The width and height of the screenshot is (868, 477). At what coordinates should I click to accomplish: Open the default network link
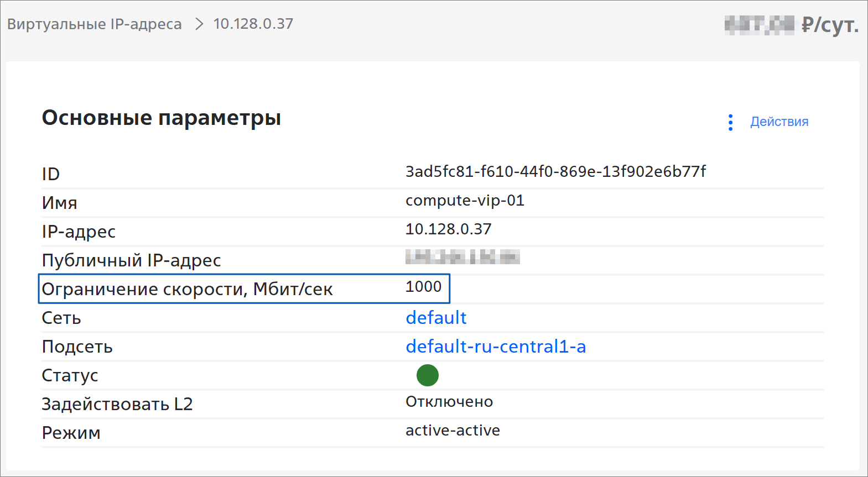(x=436, y=318)
